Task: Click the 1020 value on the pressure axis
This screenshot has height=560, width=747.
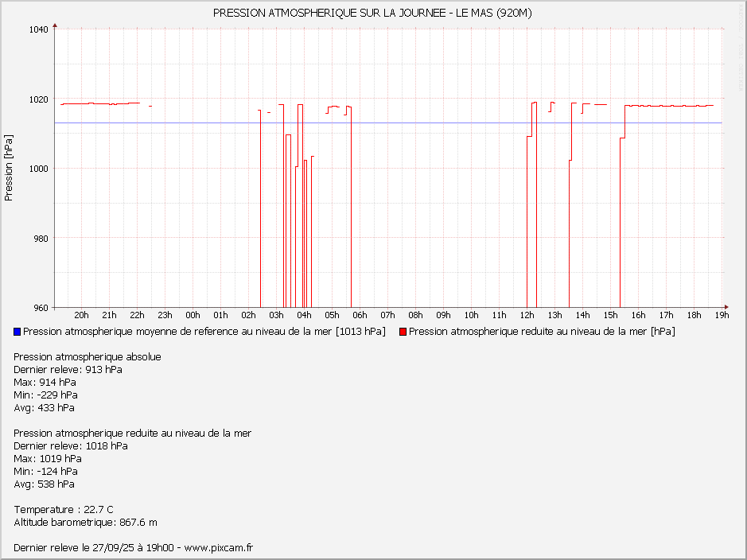Action: [x=39, y=99]
